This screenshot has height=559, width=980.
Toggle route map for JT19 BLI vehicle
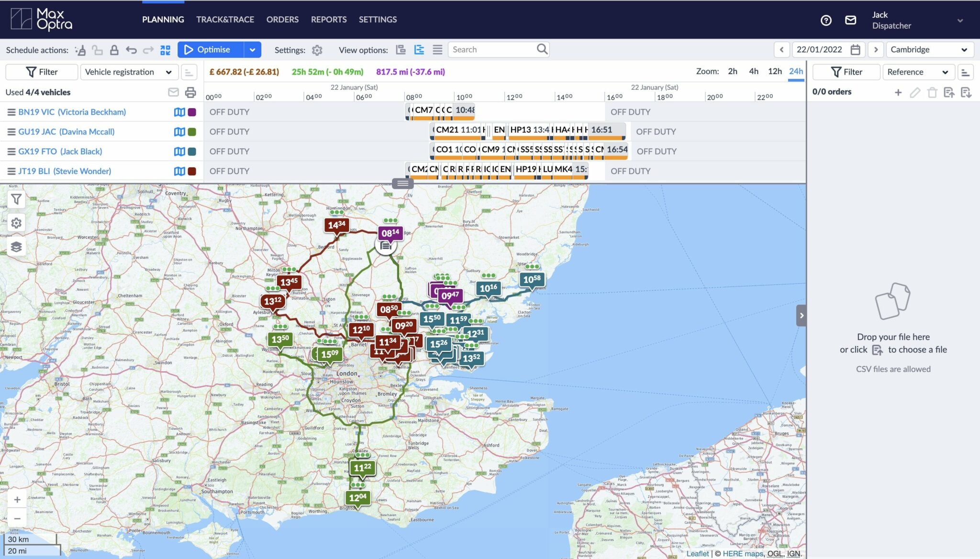pyautogui.click(x=179, y=171)
